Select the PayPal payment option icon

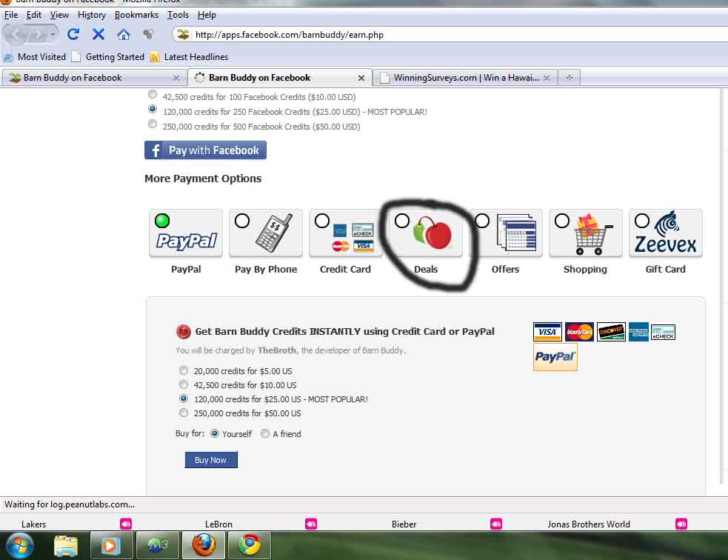[x=186, y=233]
